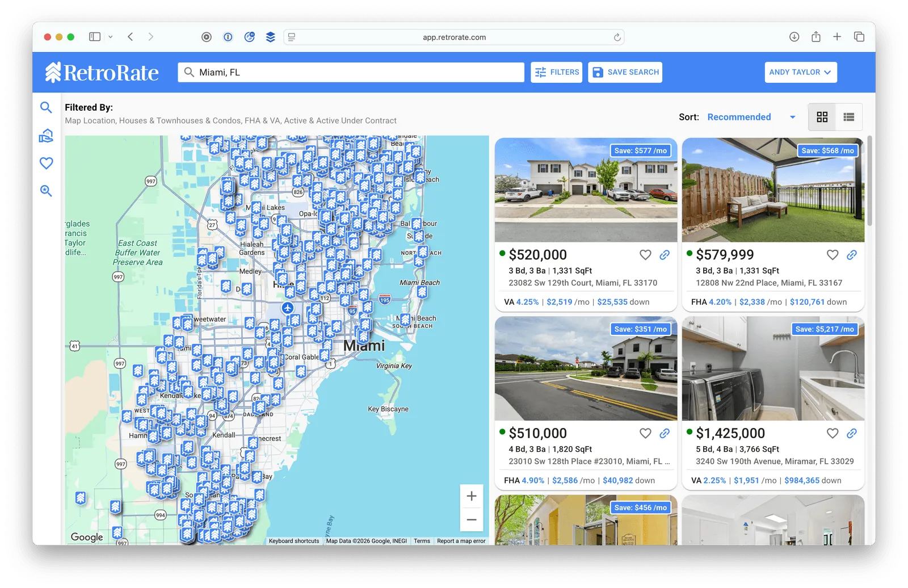This screenshot has width=908, height=588.
Task: Open the magnifier-plus search icon in sidebar
Action: tap(46, 191)
